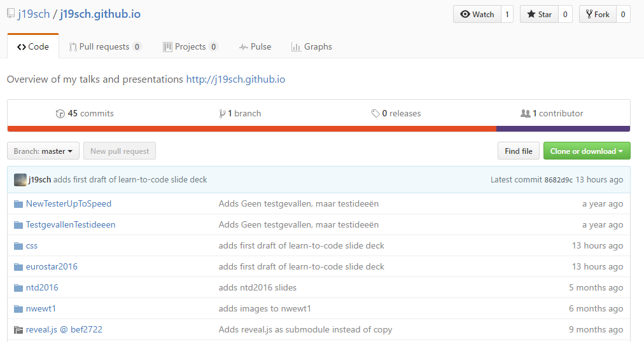Image resolution: width=644 pixels, height=342 pixels.
Task: Click the Find file button
Action: coord(519,151)
